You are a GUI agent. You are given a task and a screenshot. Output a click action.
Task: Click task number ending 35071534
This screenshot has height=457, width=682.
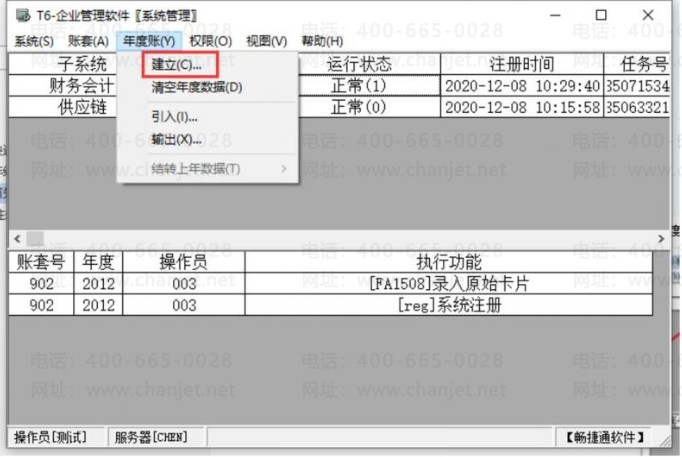pyautogui.click(x=637, y=86)
